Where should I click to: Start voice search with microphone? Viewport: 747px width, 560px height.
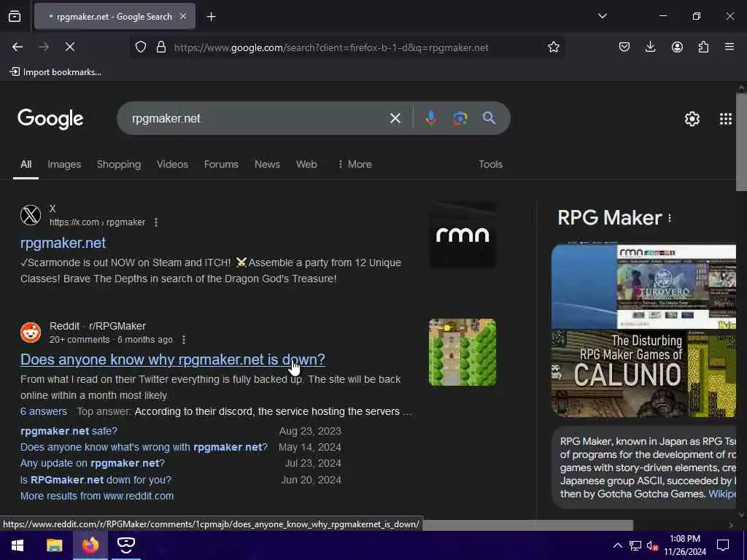(x=430, y=118)
